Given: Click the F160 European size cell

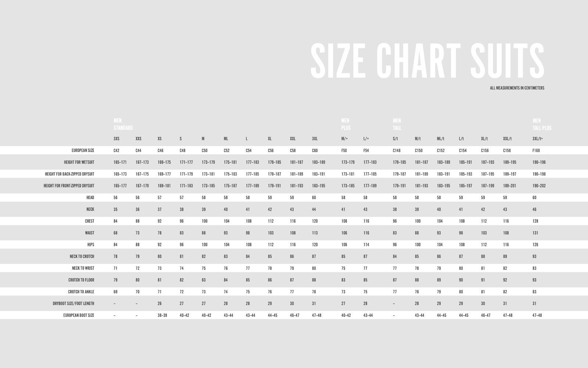Looking at the screenshot, I should (536, 151).
